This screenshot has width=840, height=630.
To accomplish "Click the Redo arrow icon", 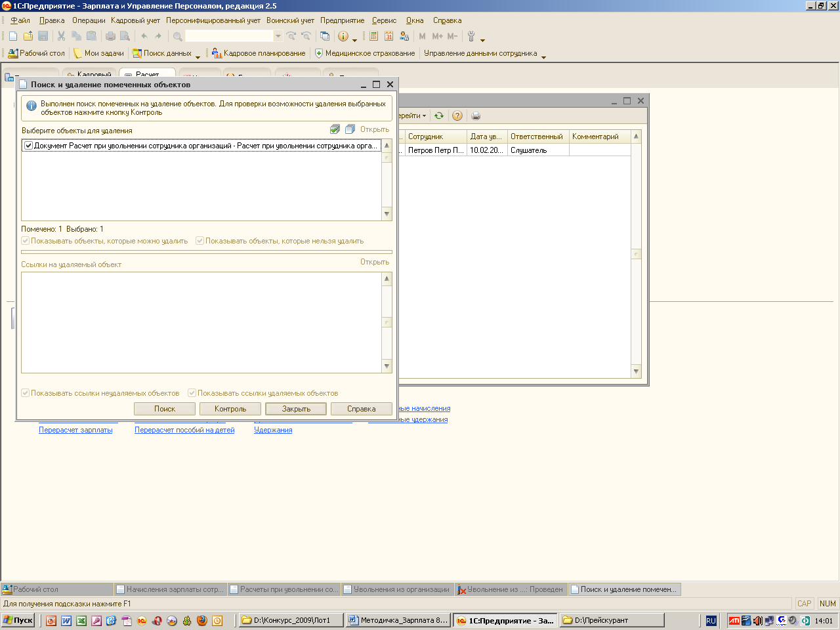I will coord(158,36).
